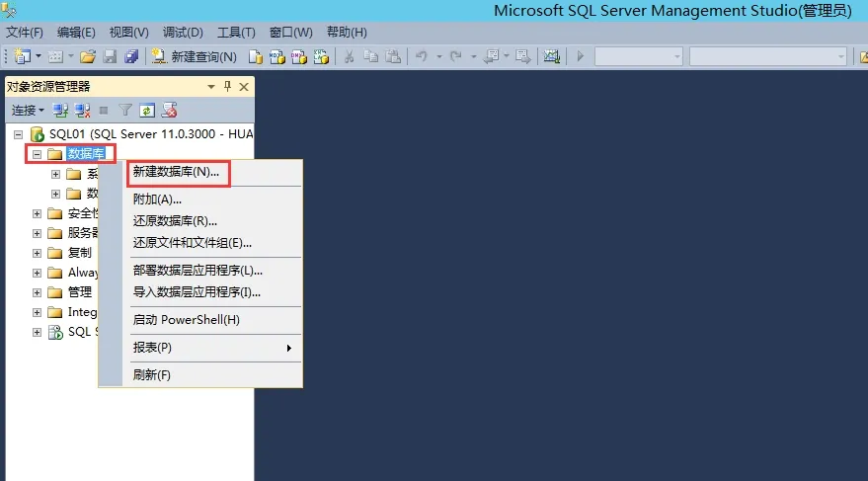The image size is (868, 481).
Task: Open the 连接 dropdown in Object Explorer
Action: (28, 111)
